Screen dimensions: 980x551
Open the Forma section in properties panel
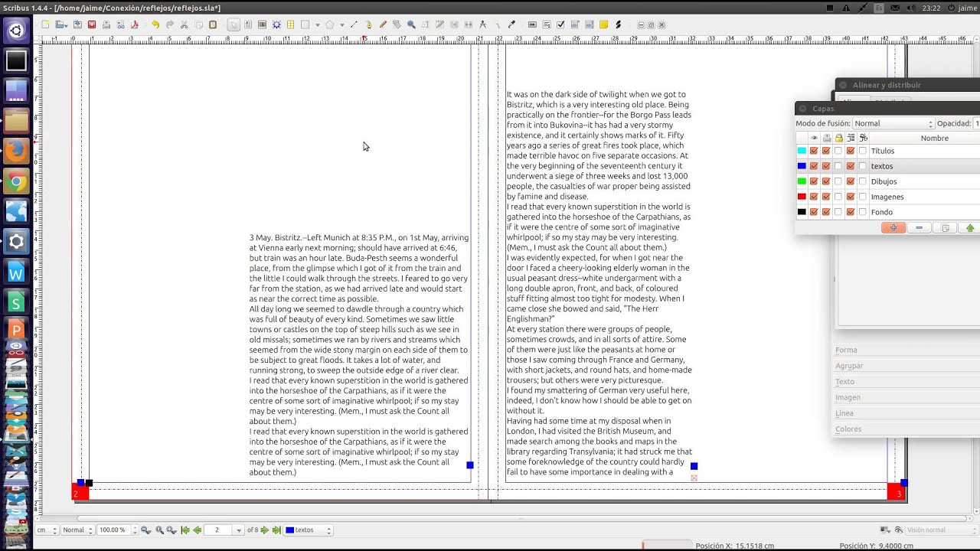[x=846, y=350]
